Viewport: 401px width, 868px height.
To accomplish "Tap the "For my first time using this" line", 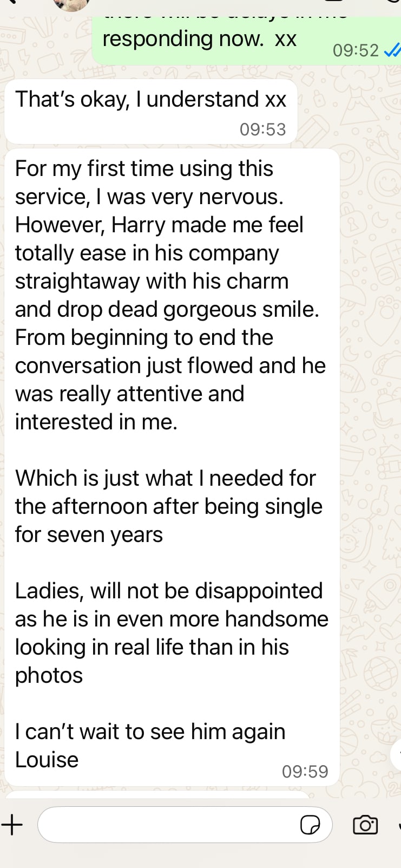I will coord(144,168).
